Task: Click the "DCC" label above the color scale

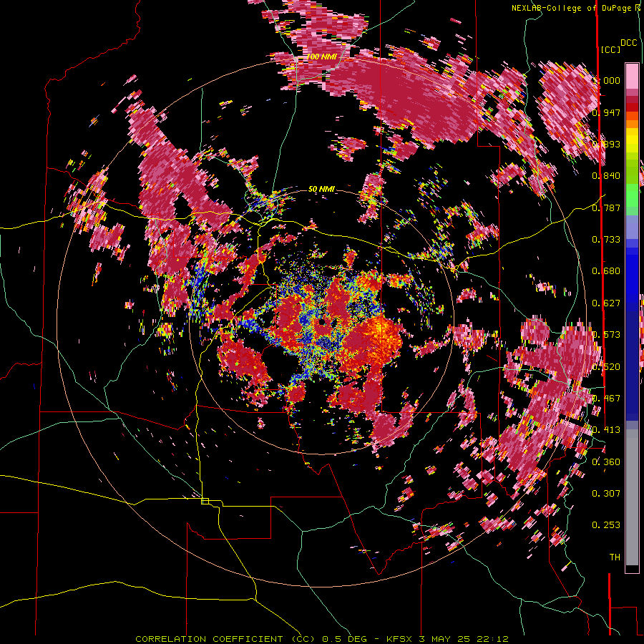Action: coord(628,43)
